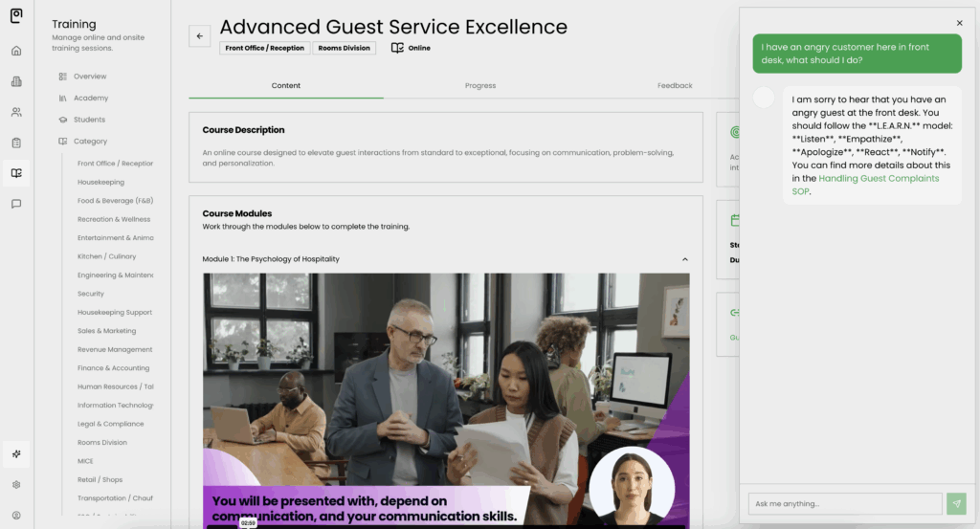Image resolution: width=980 pixels, height=529 pixels.
Task: Collapse the Category tree in sidebar
Action: (x=90, y=142)
